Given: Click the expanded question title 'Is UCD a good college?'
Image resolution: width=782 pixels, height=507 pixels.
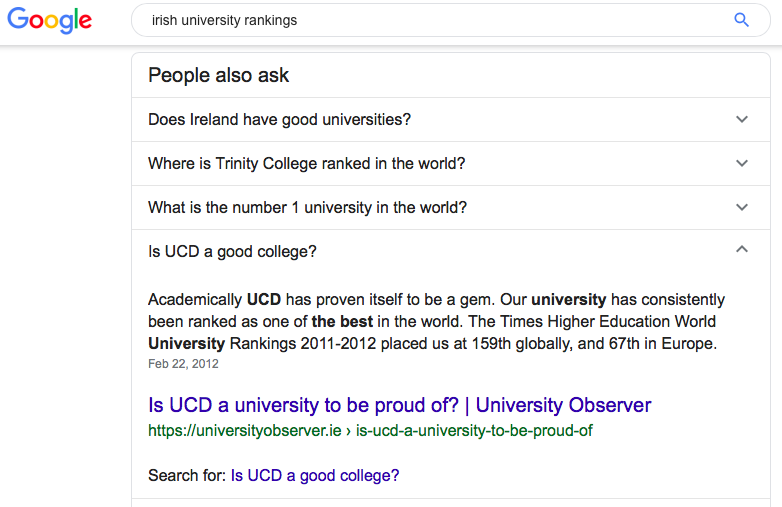Looking at the screenshot, I should click(232, 252).
